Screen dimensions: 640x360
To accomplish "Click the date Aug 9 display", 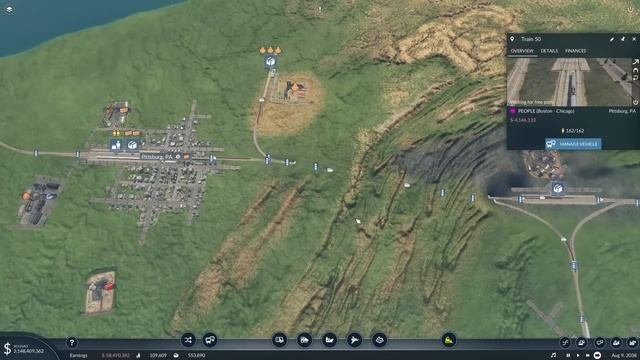I will [623, 356].
